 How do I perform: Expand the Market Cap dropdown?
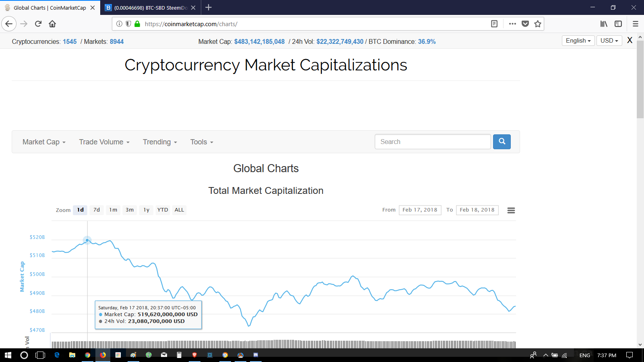(44, 142)
